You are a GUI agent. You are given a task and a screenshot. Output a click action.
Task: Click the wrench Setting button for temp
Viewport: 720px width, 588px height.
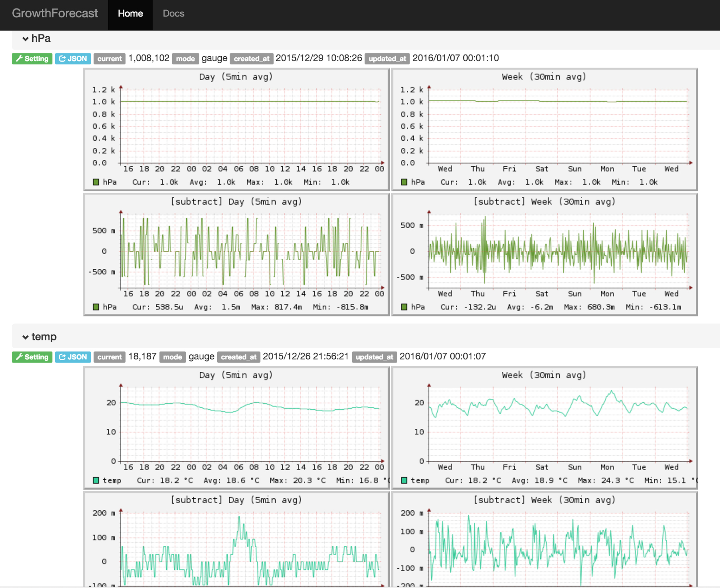point(32,357)
